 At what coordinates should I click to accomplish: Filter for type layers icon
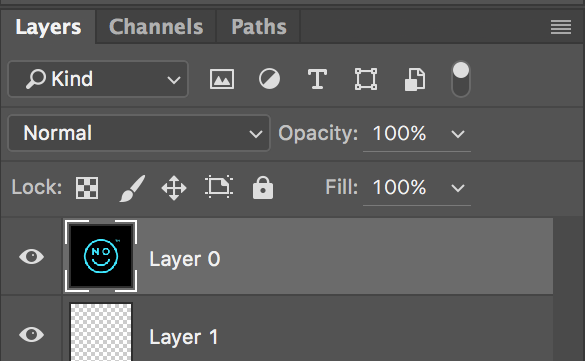[317, 79]
